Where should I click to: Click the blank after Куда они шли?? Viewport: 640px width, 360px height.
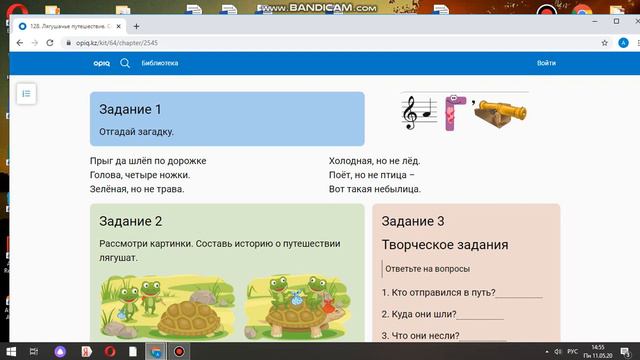pos(480,315)
